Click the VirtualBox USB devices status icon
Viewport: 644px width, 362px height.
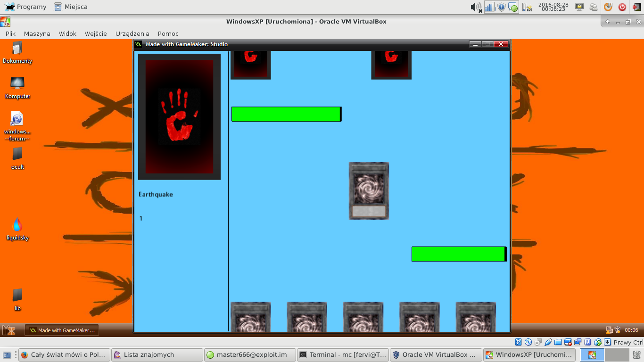548,342
